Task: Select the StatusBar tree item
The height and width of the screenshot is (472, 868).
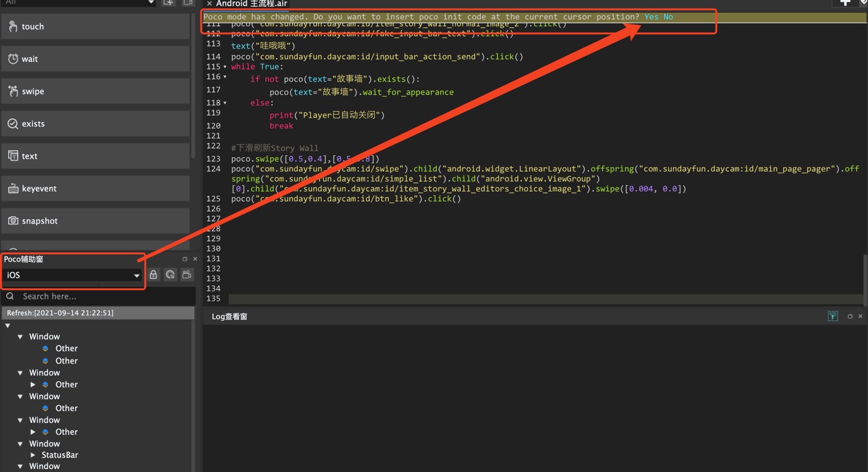Action: [x=60, y=455]
